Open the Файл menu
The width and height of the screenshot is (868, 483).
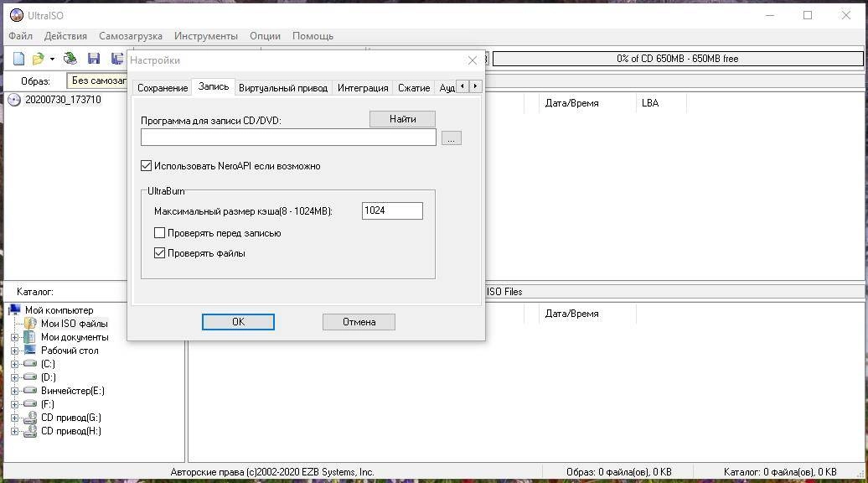(x=20, y=36)
